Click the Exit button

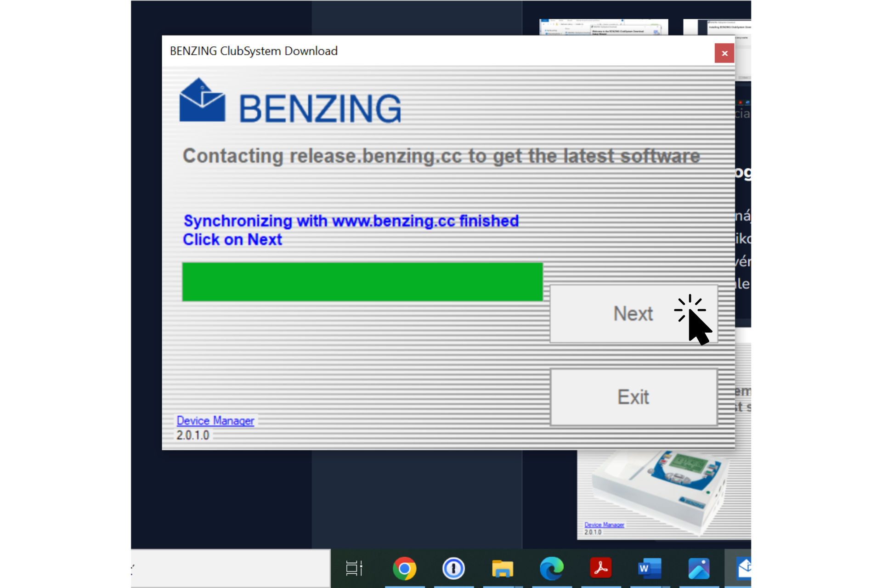pos(633,397)
